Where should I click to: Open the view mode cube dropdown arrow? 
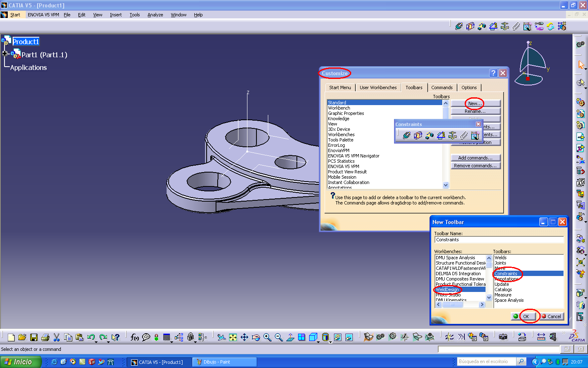(x=318, y=342)
